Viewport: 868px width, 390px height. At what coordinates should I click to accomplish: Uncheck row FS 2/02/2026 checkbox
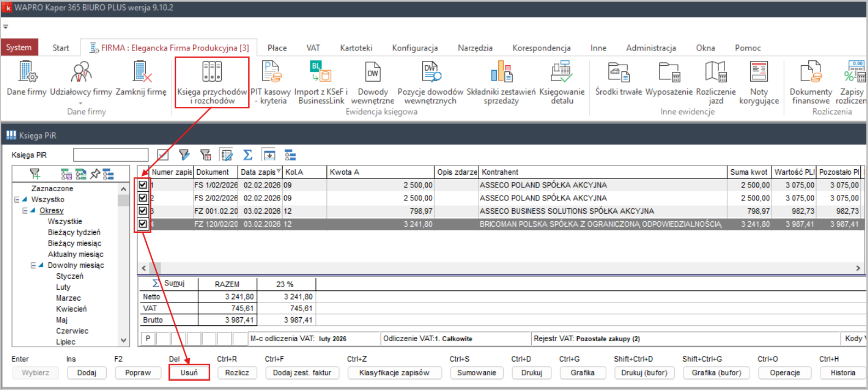tap(143, 198)
